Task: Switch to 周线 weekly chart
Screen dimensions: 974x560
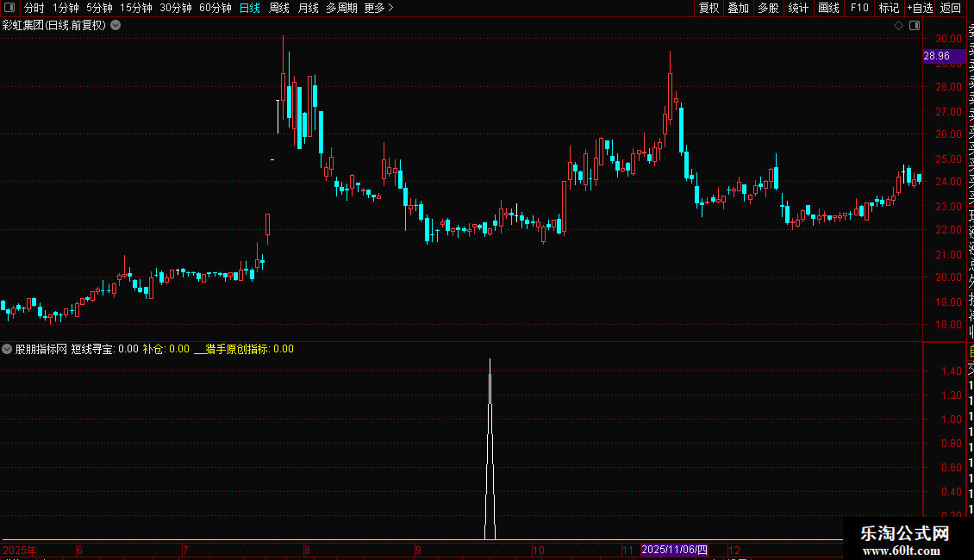Action: point(279,8)
